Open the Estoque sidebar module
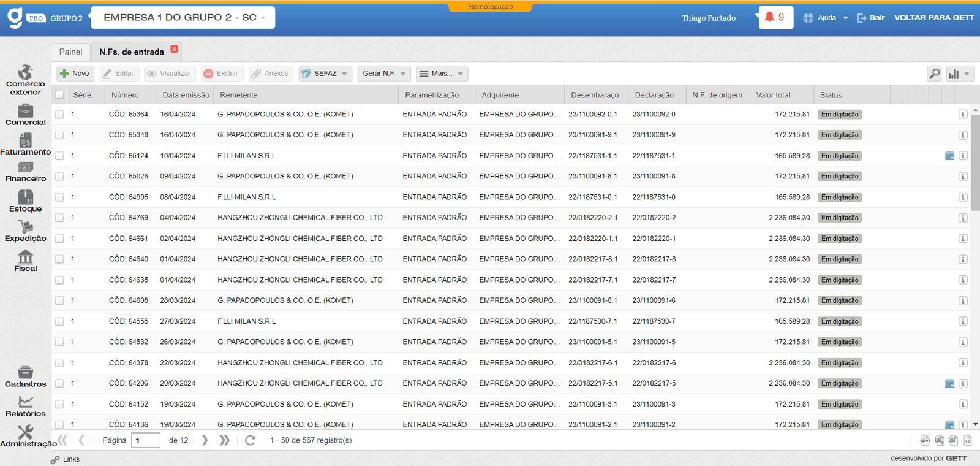The width and height of the screenshot is (980, 466). click(x=25, y=201)
